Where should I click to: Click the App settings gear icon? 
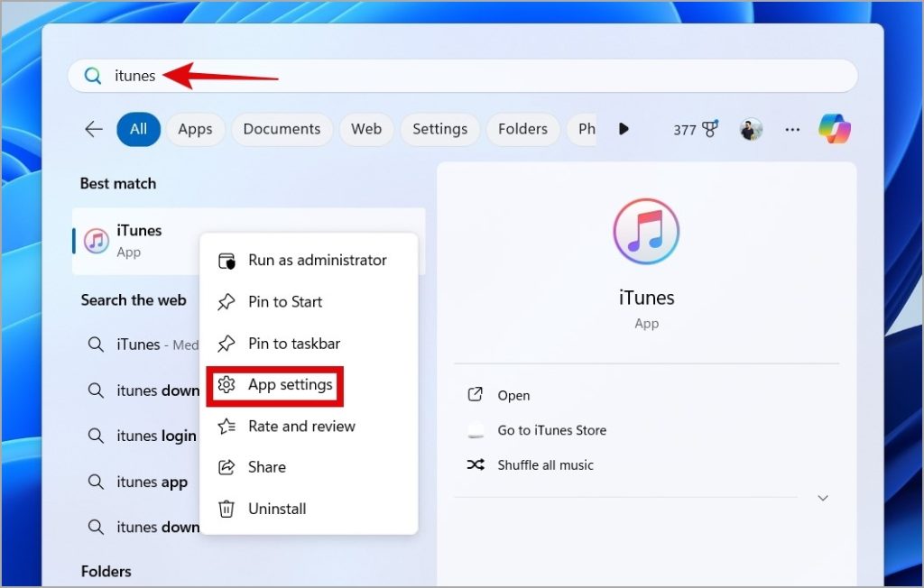click(226, 385)
